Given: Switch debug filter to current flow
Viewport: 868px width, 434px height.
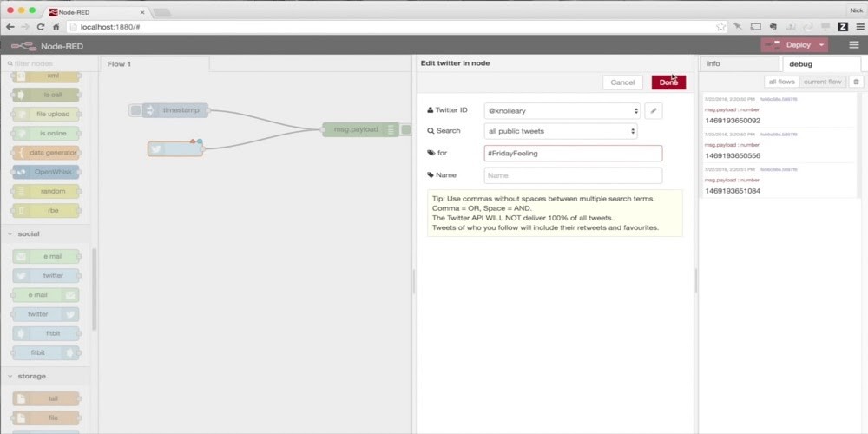Looking at the screenshot, I should pos(822,82).
